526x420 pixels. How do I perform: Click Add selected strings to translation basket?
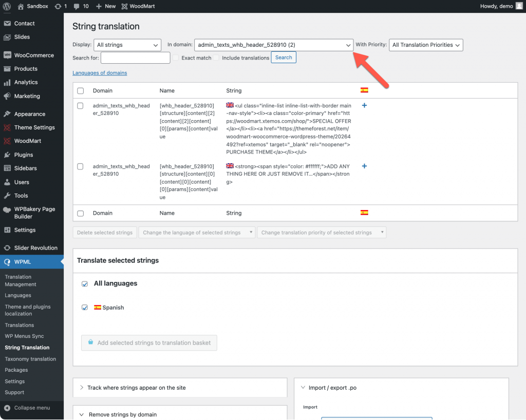tap(149, 343)
